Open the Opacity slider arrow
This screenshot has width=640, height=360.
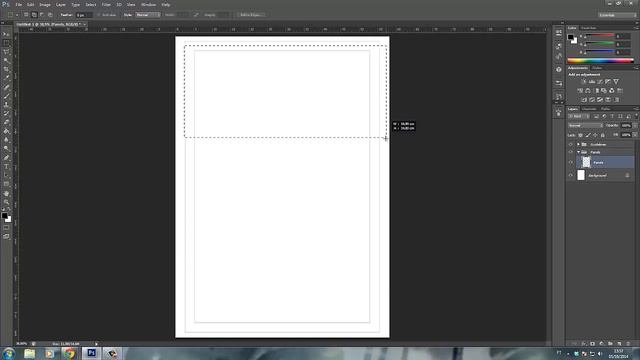(635, 125)
